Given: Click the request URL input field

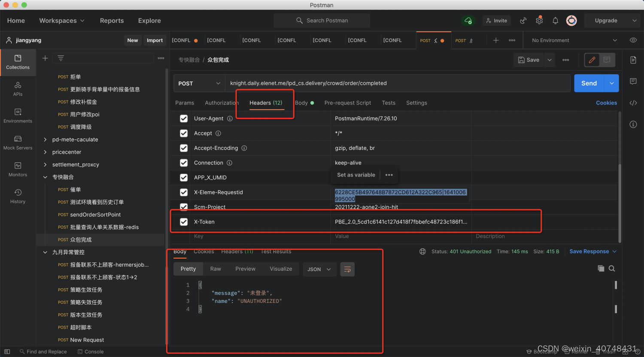Looking at the screenshot, I should (398, 83).
